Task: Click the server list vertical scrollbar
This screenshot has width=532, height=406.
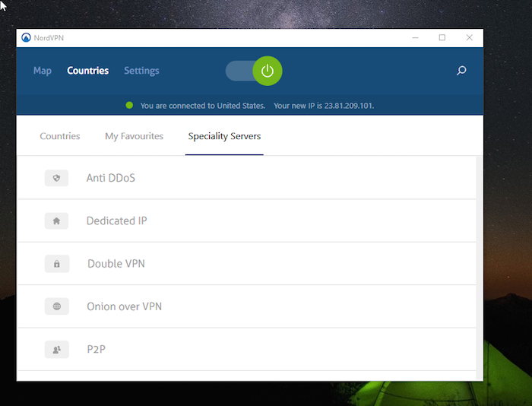Action: (x=480, y=268)
